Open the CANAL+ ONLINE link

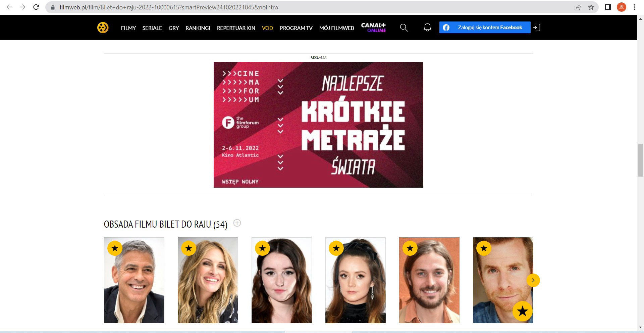tap(373, 28)
